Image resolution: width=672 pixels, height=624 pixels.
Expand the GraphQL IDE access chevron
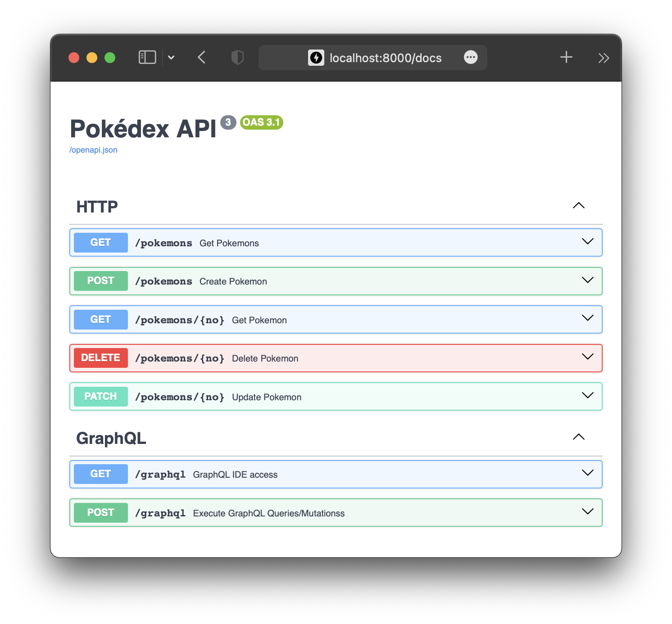[x=587, y=473]
